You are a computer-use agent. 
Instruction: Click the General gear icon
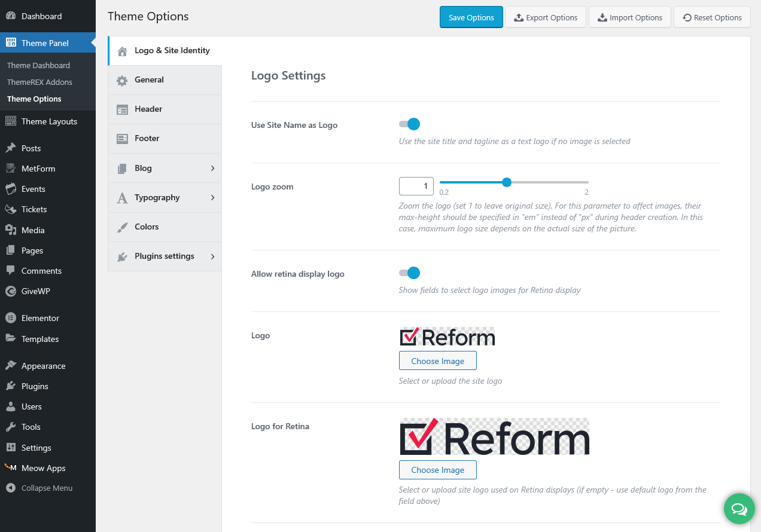(x=122, y=80)
